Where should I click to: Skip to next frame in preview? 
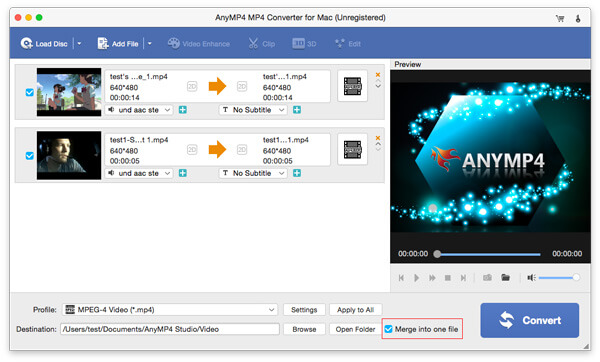463,278
